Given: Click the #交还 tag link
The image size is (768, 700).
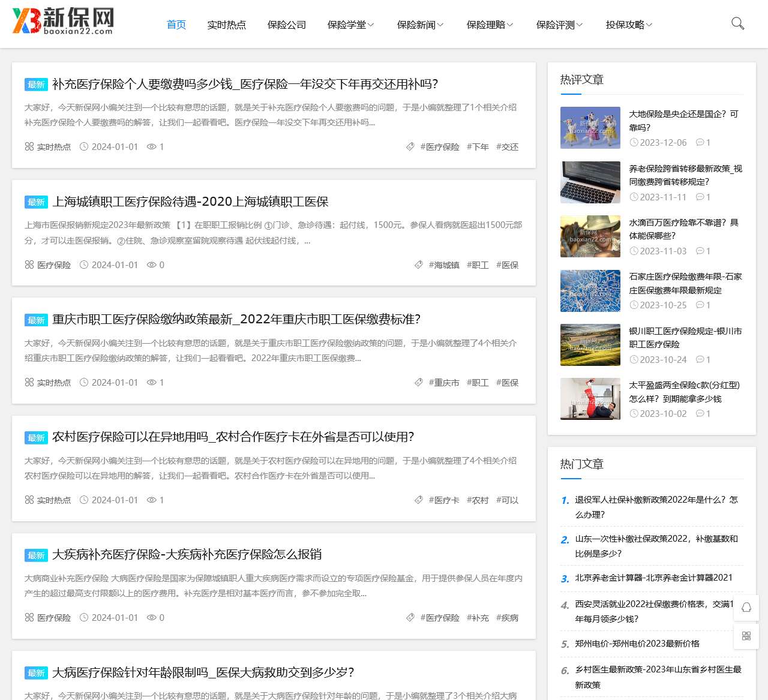Looking at the screenshot, I should click(x=507, y=147).
